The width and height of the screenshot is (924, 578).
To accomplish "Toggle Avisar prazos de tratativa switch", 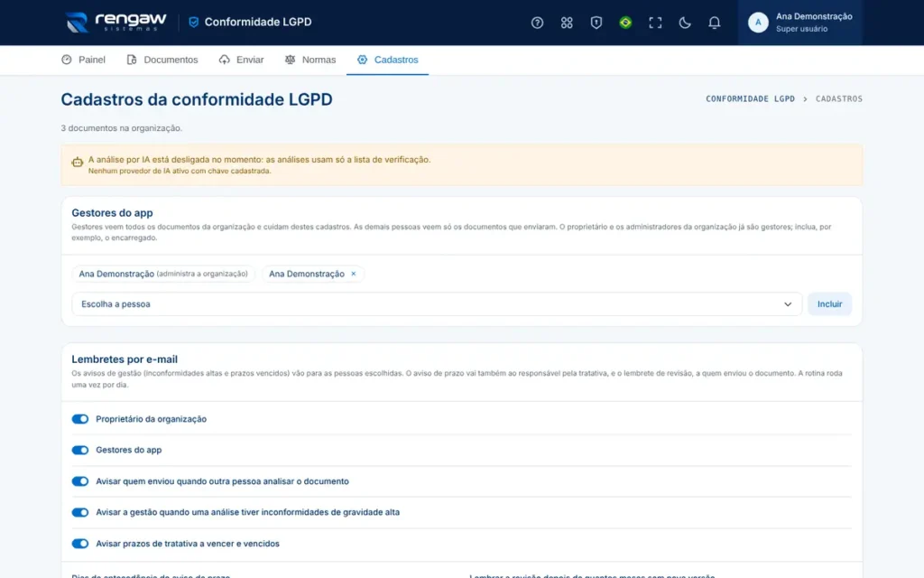I will tap(80, 544).
